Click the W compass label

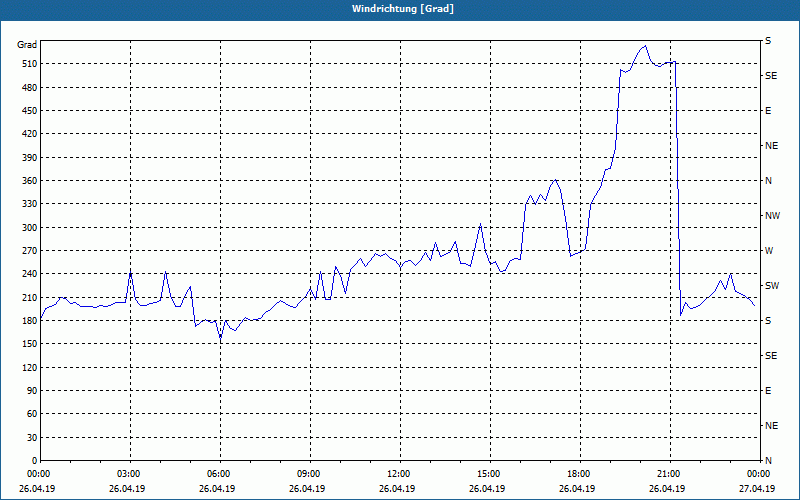click(x=769, y=251)
